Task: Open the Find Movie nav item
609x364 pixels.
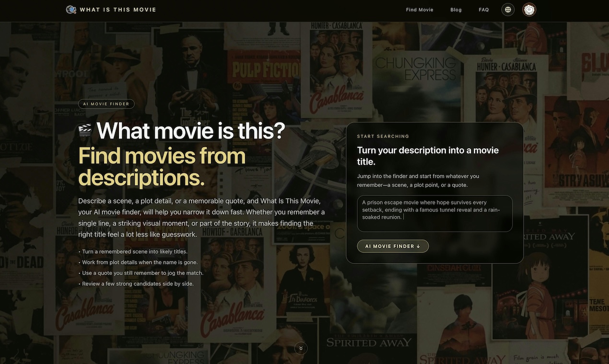Action: pos(420,10)
